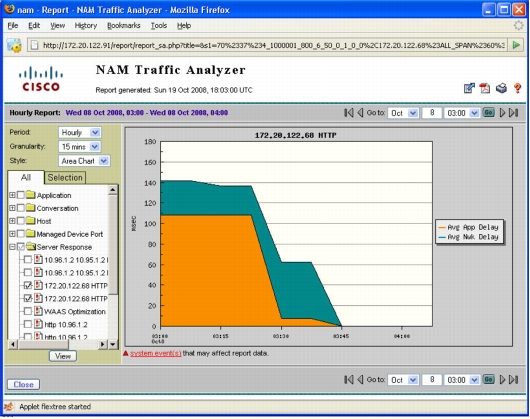Click the red warning triangle icon
Image resolution: width=530 pixels, height=419 pixels.
(126, 353)
